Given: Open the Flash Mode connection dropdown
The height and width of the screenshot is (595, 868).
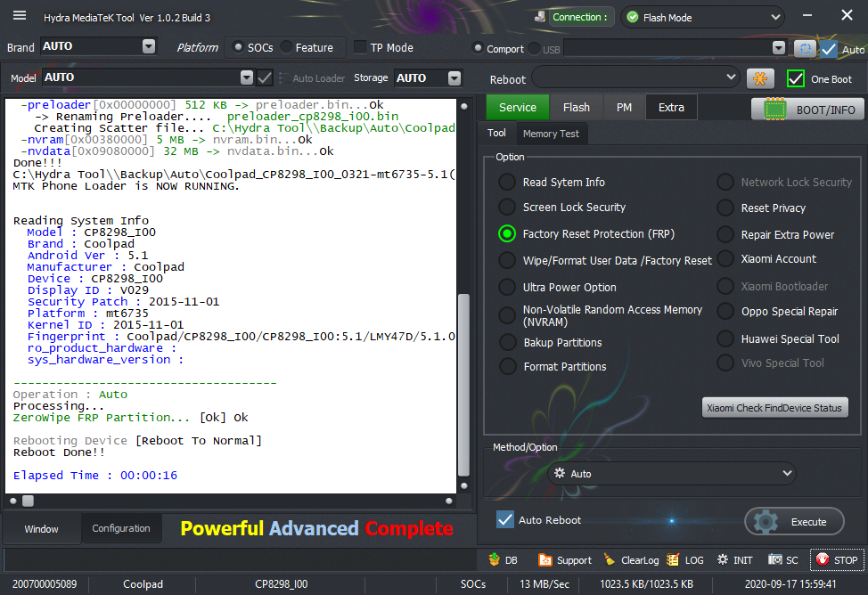Looking at the screenshot, I should click(775, 17).
